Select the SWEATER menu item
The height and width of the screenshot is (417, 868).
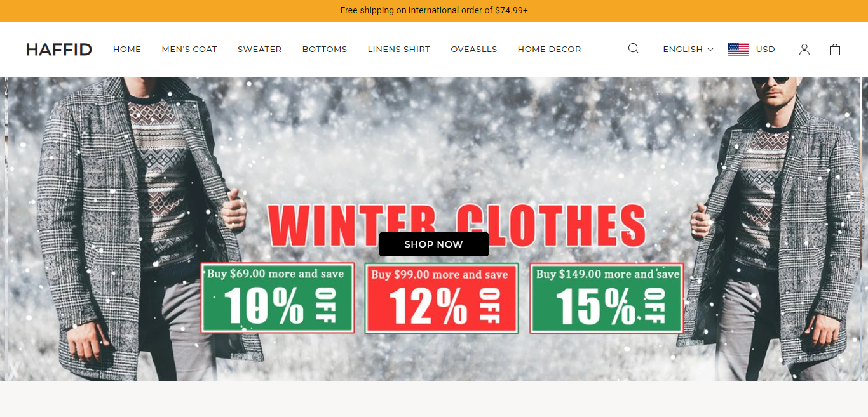[259, 49]
